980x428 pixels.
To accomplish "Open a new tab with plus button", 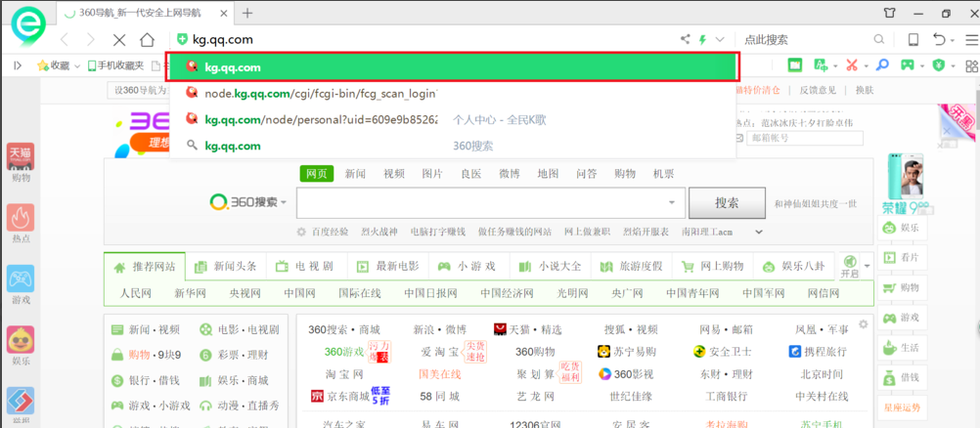I will pos(247,13).
